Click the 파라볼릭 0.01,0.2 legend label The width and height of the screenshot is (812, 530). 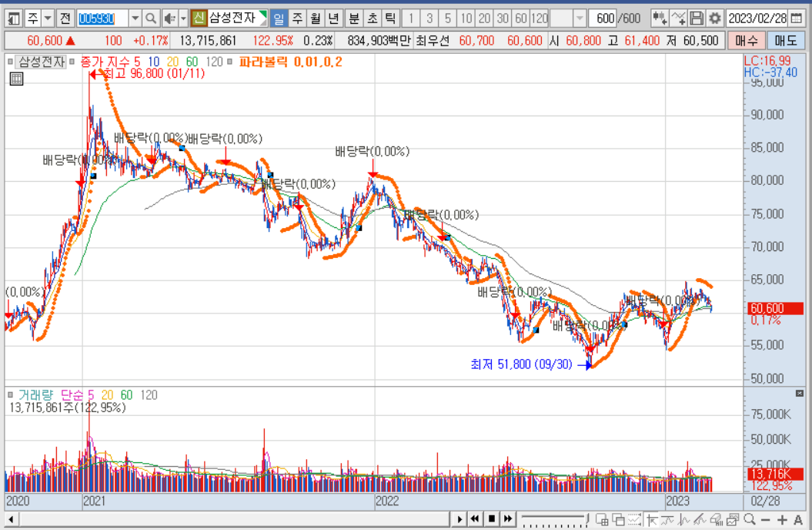coord(290,62)
